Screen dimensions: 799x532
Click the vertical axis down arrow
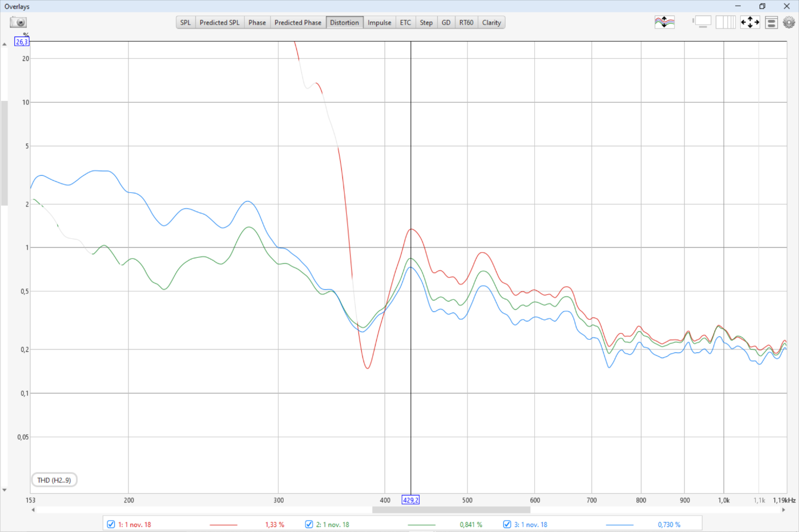pos(5,490)
